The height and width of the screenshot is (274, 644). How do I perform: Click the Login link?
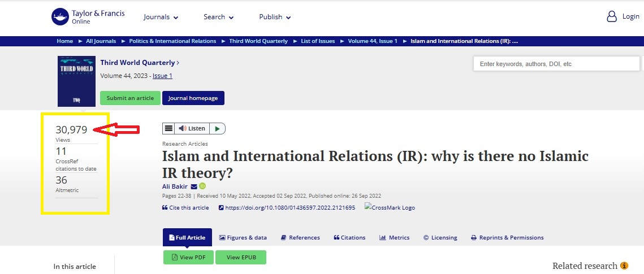pyautogui.click(x=630, y=16)
